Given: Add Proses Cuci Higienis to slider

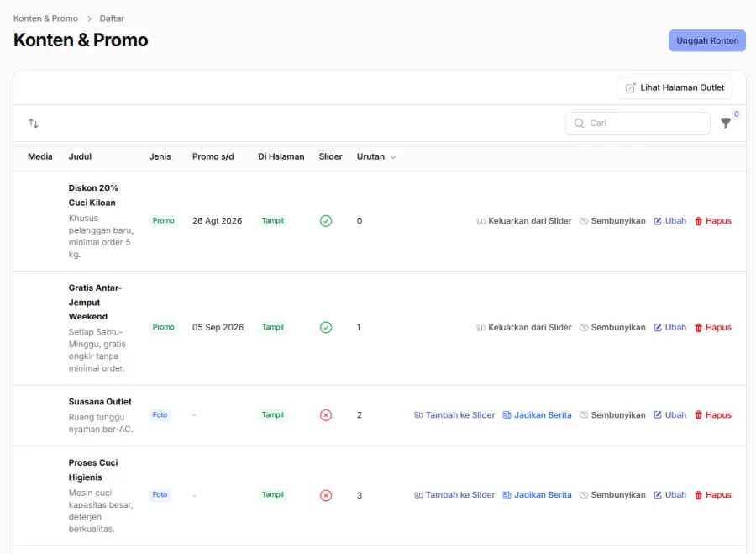Looking at the screenshot, I should pyautogui.click(x=454, y=495).
